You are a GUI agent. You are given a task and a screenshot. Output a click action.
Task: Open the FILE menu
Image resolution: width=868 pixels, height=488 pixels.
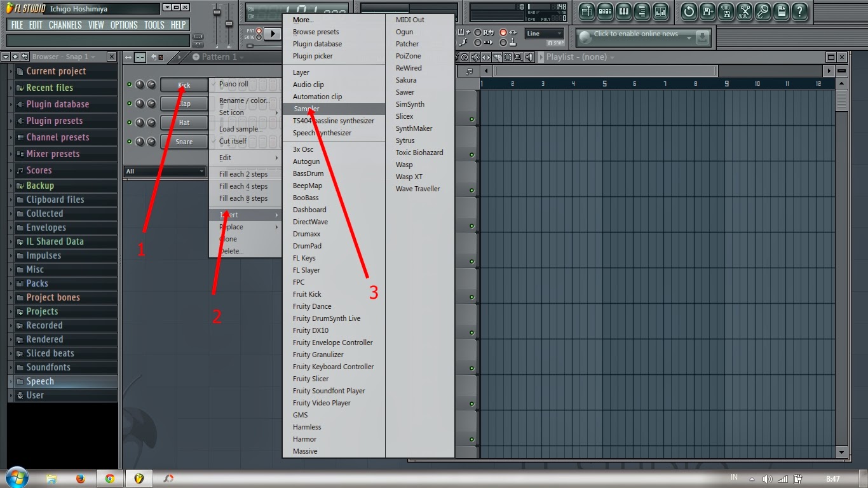pyautogui.click(x=17, y=25)
